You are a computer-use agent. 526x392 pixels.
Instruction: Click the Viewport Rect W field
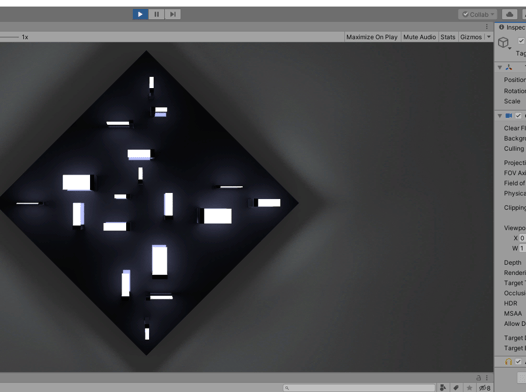click(x=522, y=248)
